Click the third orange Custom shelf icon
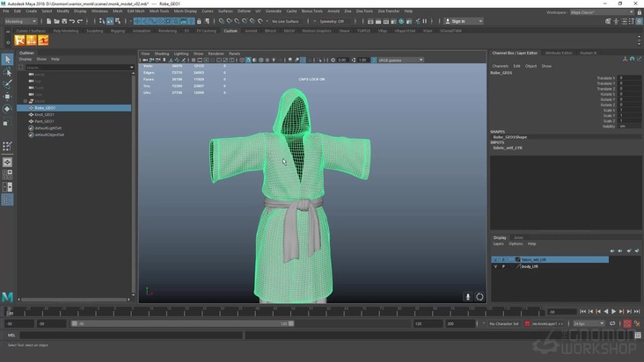644x362 pixels. [x=43, y=40]
